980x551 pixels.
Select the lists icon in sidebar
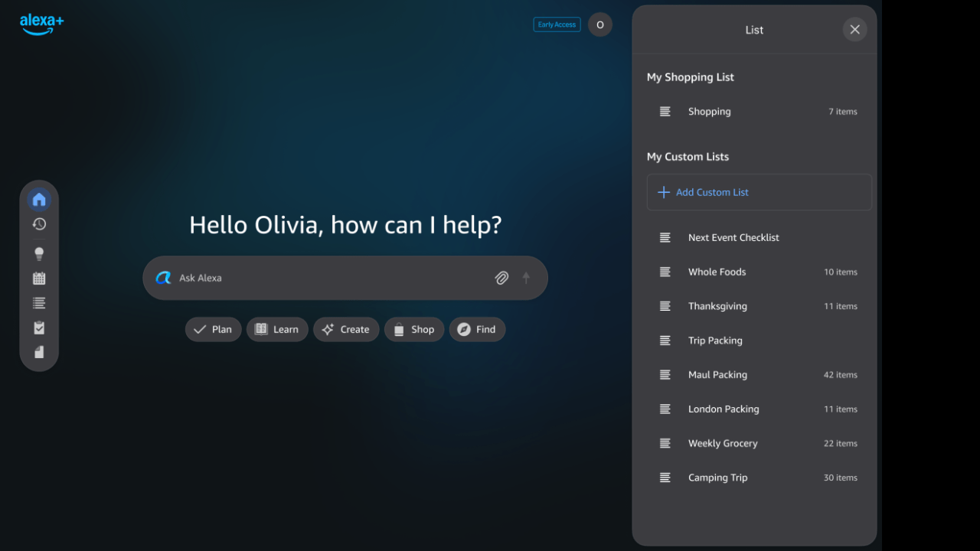(39, 303)
